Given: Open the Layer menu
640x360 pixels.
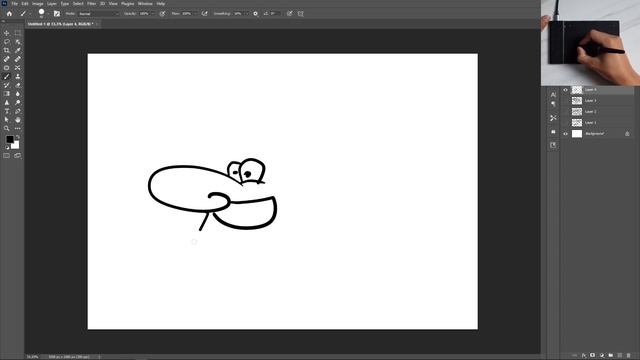Looking at the screenshot, I should (x=52, y=4).
